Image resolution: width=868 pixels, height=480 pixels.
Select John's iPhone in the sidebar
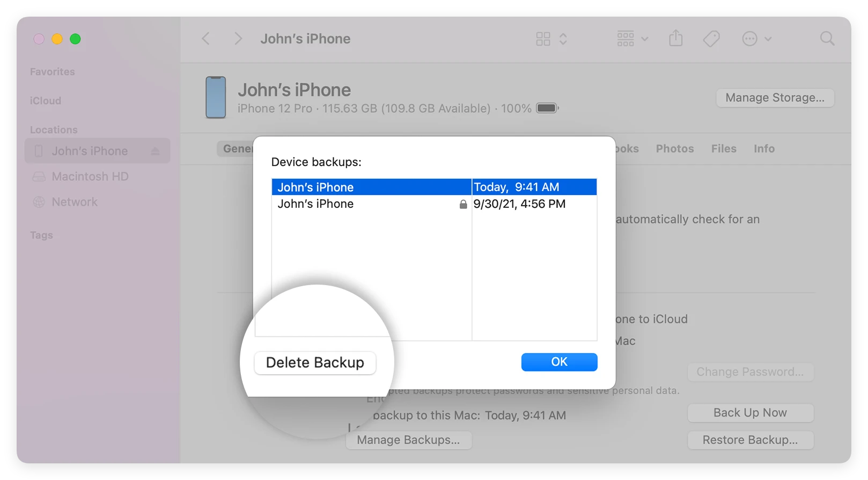(97, 151)
